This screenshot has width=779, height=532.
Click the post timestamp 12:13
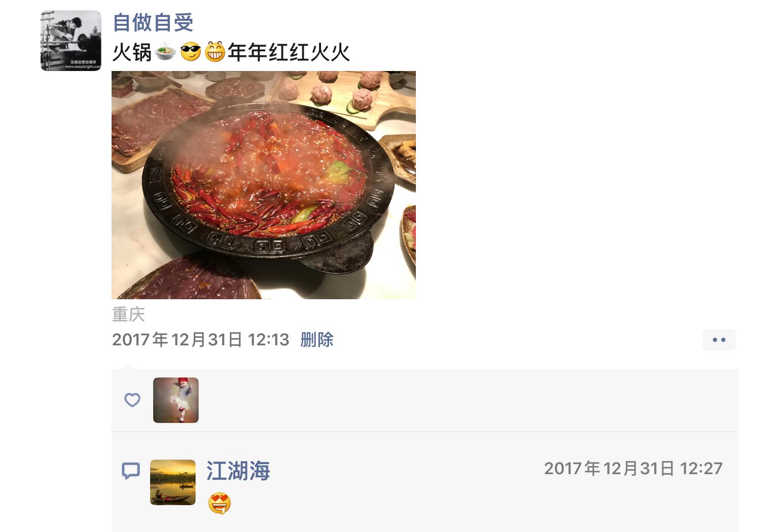click(200, 339)
